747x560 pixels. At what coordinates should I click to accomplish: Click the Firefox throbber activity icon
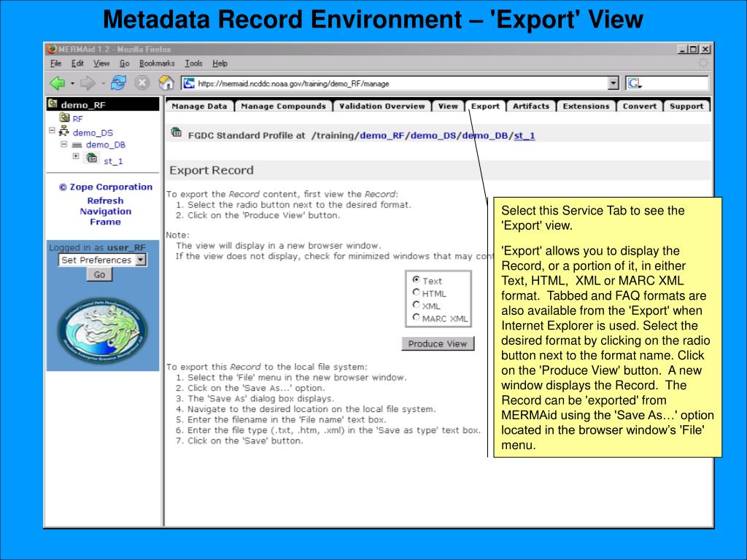pos(703,63)
